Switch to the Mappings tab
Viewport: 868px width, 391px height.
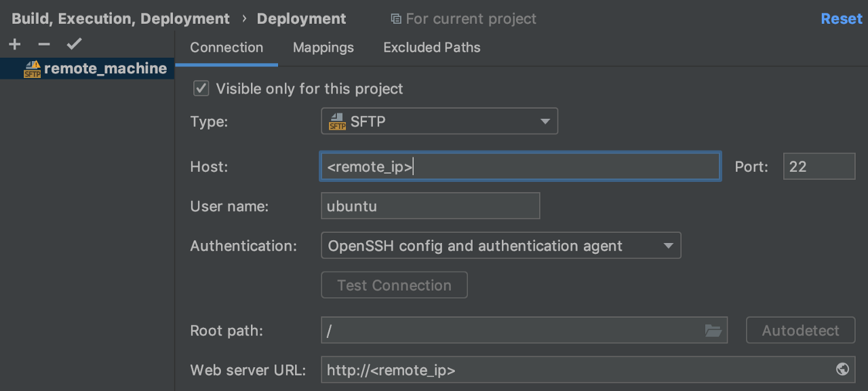click(x=323, y=48)
